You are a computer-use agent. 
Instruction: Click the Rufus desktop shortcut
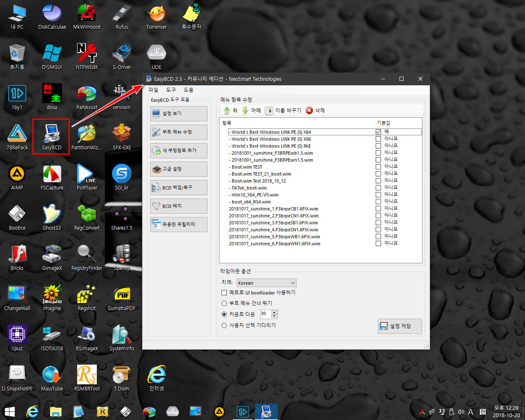pyautogui.click(x=122, y=16)
